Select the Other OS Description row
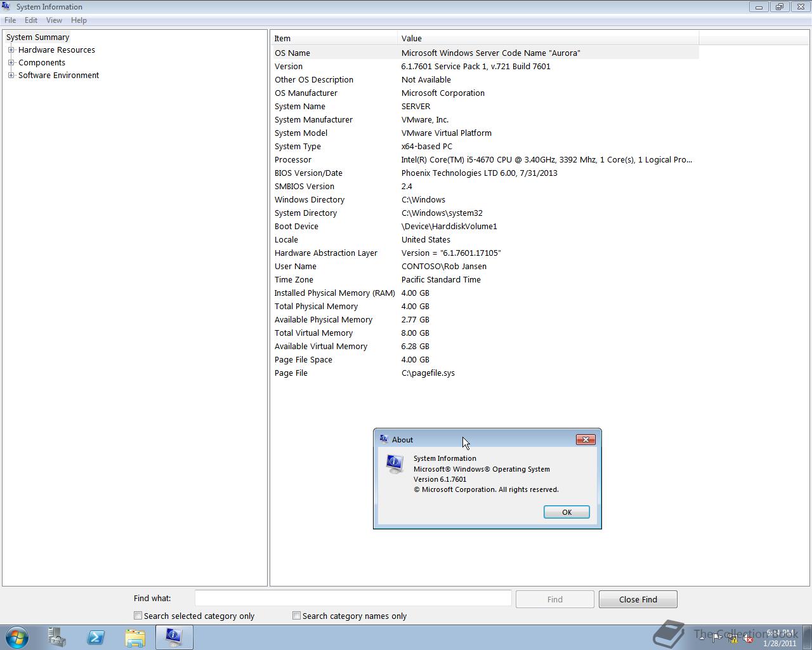 tap(485, 79)
